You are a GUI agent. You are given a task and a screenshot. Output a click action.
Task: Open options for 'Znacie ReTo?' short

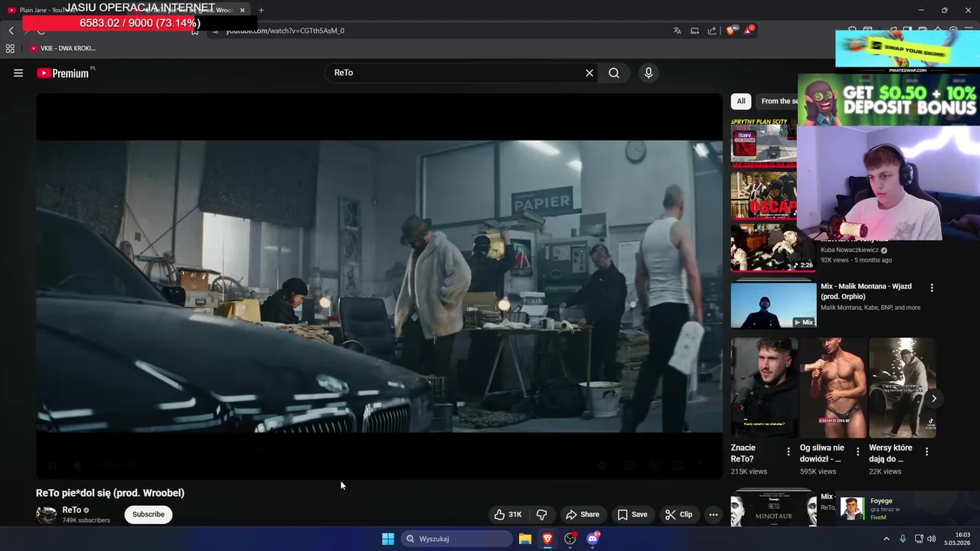789,452
